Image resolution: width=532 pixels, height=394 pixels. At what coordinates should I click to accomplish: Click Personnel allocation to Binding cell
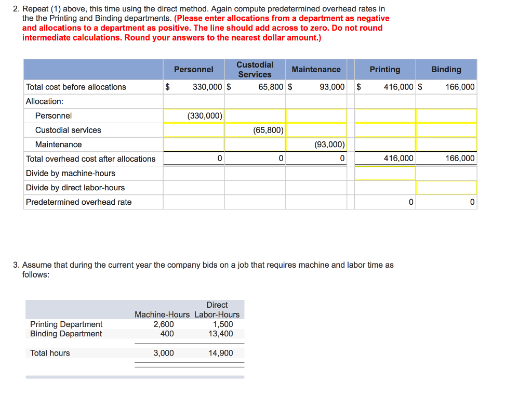coord(446,116)
